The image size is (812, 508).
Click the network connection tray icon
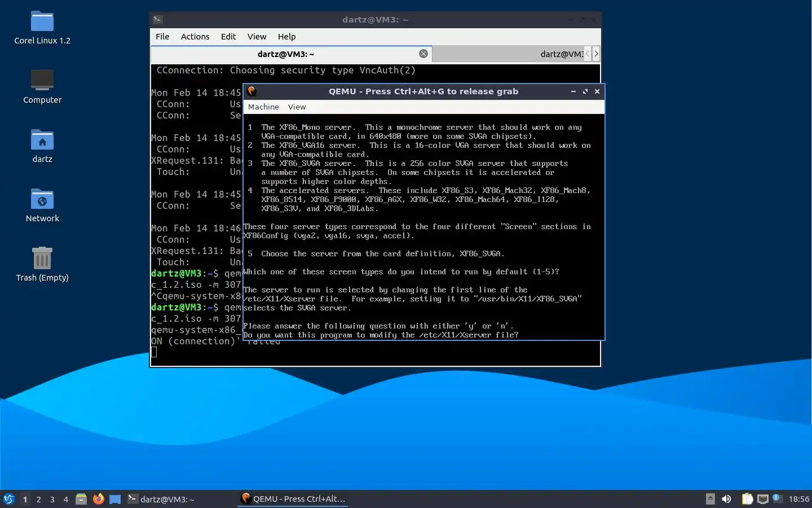(763, 499)
